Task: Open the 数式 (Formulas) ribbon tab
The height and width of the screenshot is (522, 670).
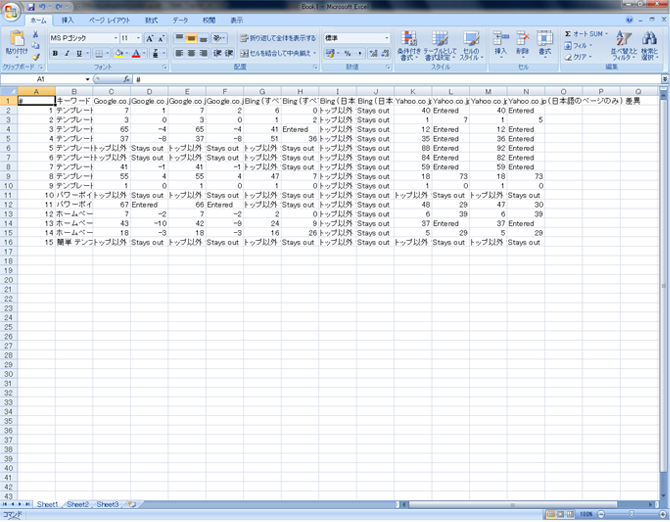Action: (151, 20)
